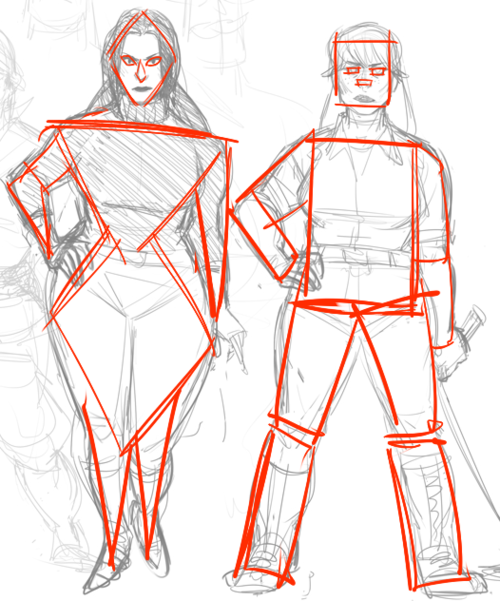Click the right figure's rectangular torso center

363,218
